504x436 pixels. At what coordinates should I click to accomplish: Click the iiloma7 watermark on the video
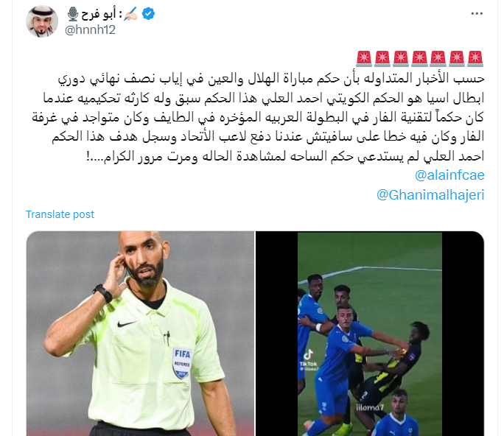[370, 408]
